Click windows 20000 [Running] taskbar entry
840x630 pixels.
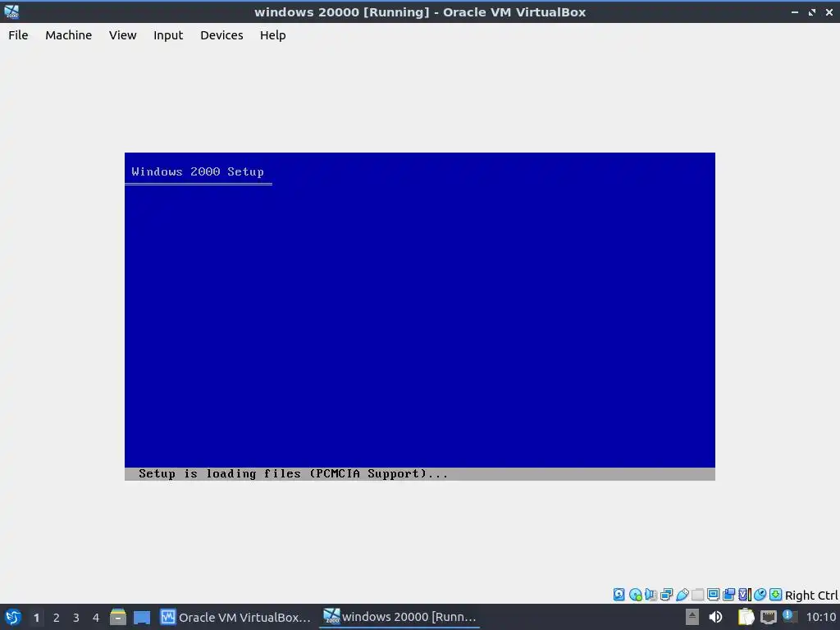tap(399, 617)
